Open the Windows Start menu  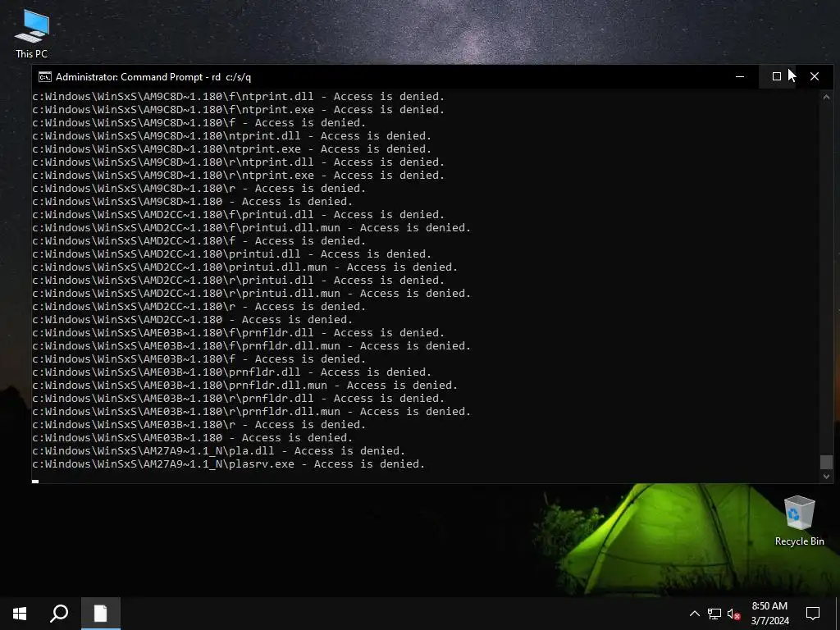20,614
